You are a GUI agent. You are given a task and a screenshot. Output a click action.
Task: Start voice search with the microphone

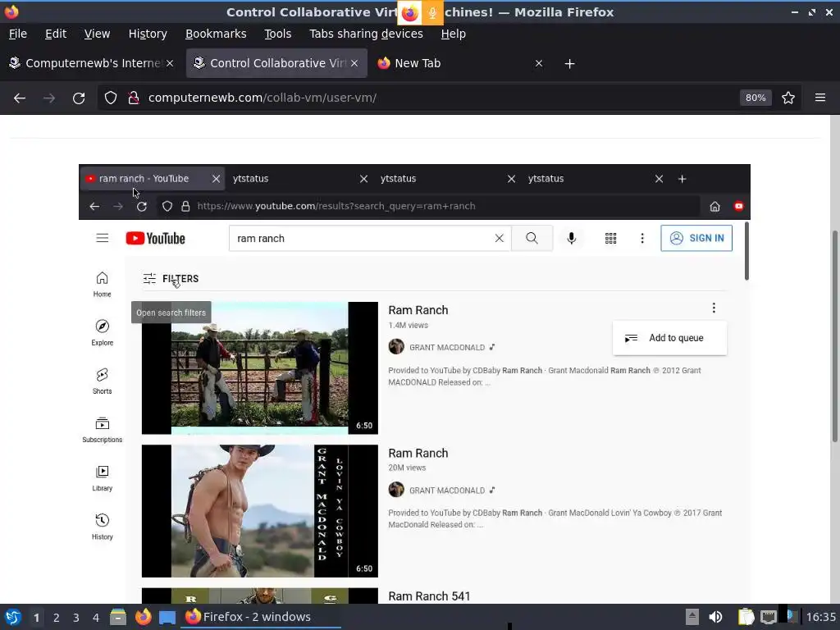pyautogui.click(x=572, y=239)
